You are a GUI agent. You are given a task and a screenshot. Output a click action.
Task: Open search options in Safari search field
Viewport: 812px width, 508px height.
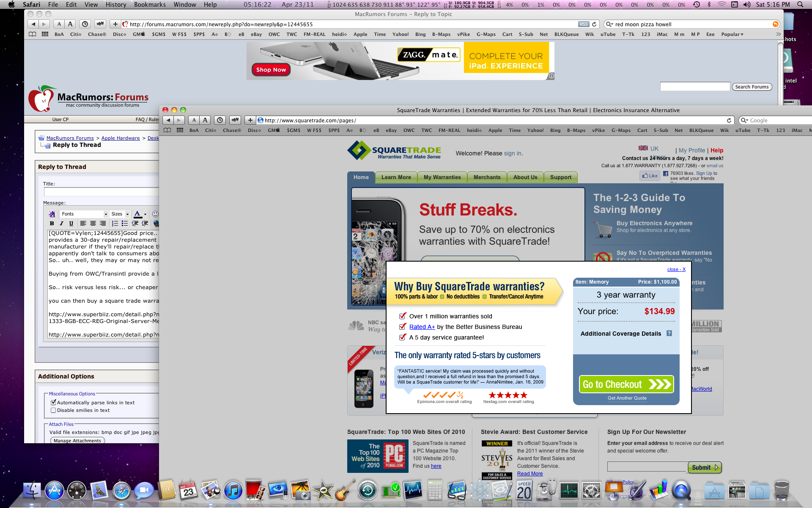(609, 24)
